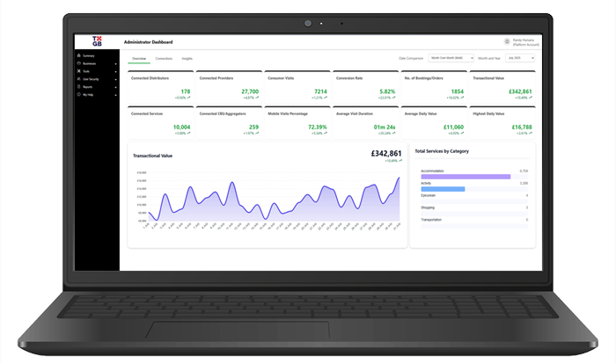The image size is (616, 364).
Task: Expand the Tools menu caret
Action: coord(115,71)
